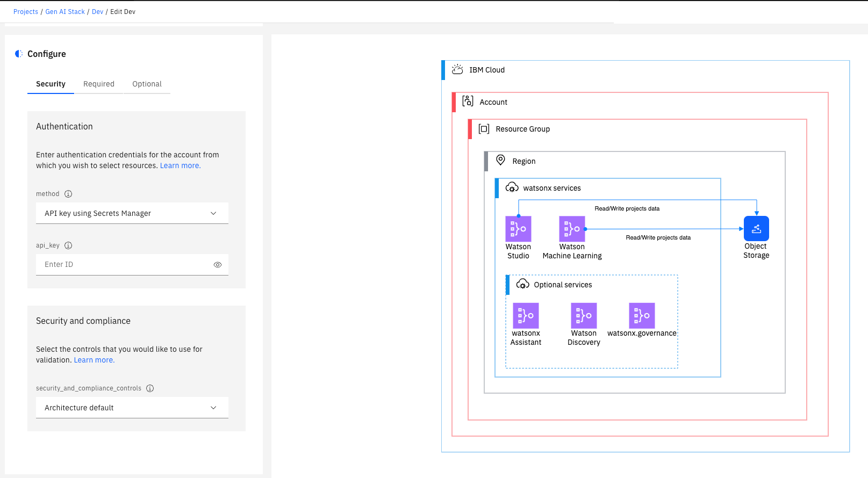The image size is (868, 478).
Task: Toggle api_key visibility eye icon
Action: point(218,265)
